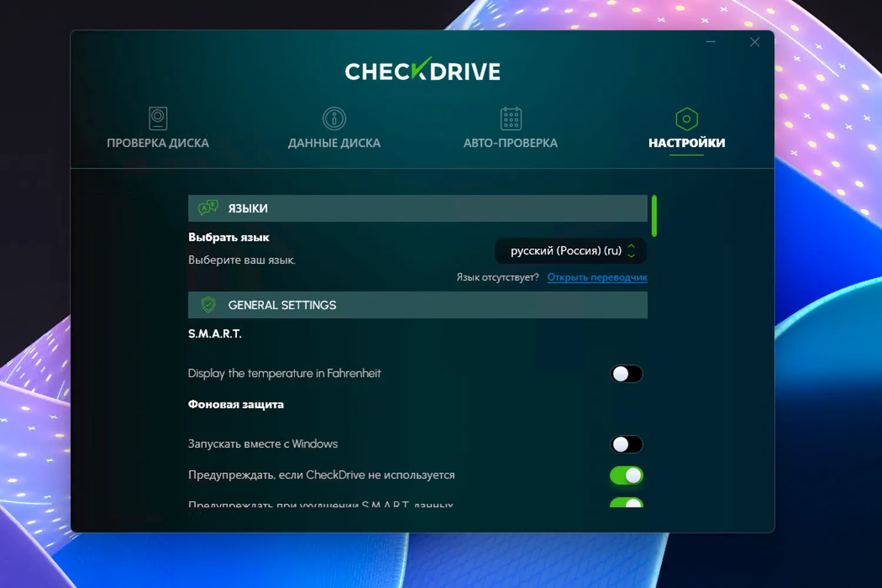Open the language selection dropdown
The height and width of the screenshot is (588, 882).
[567, 250]
